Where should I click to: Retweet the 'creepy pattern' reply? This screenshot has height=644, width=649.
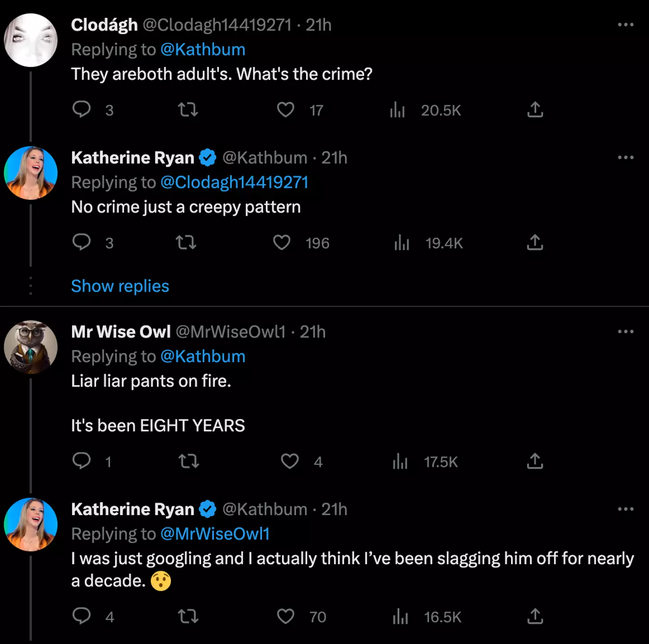tap(186, 243)
